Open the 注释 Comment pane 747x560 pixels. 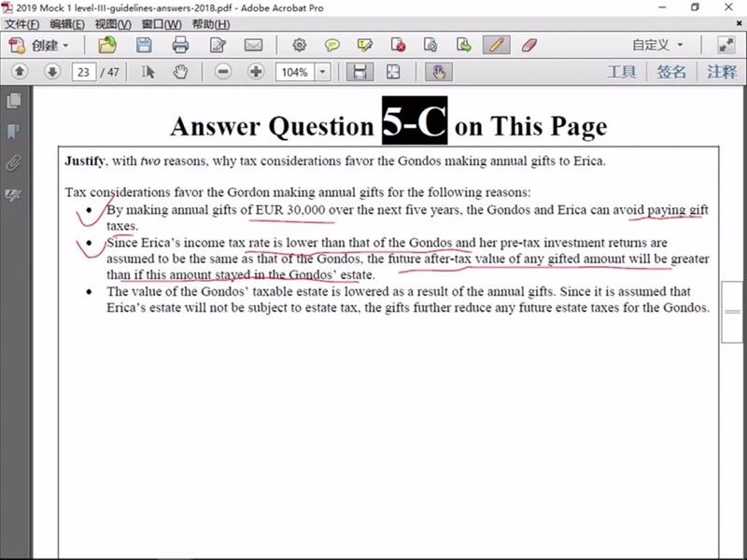(721, 72)
